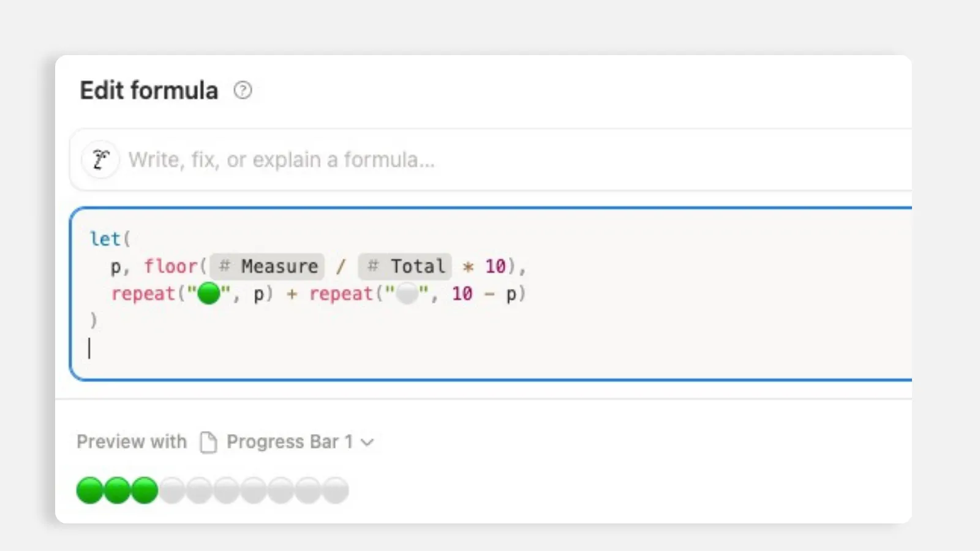Click the hash icon on Measure token

click(x=224, y=266)
